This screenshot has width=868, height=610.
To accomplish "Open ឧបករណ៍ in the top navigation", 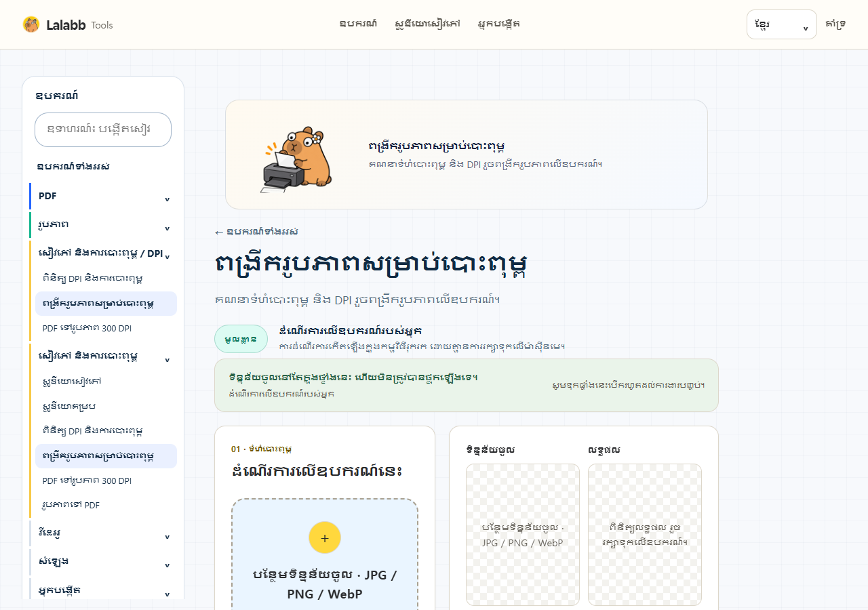I will (x=358, y=24).
